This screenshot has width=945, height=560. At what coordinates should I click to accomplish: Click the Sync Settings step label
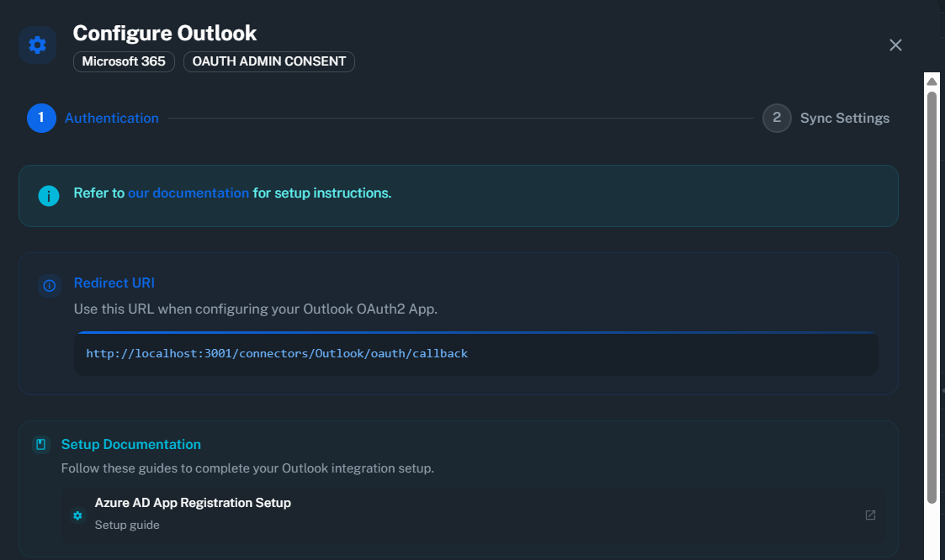(845, 119)
